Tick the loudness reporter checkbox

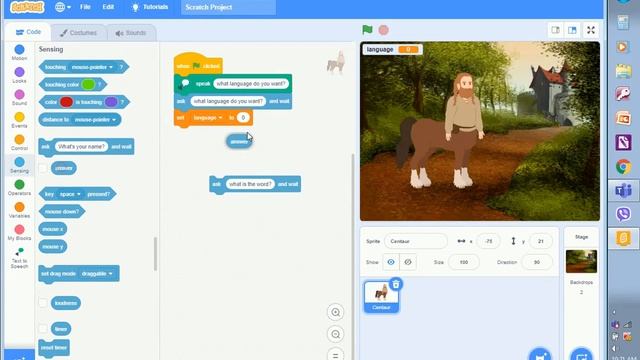click(x=43, y=303)
